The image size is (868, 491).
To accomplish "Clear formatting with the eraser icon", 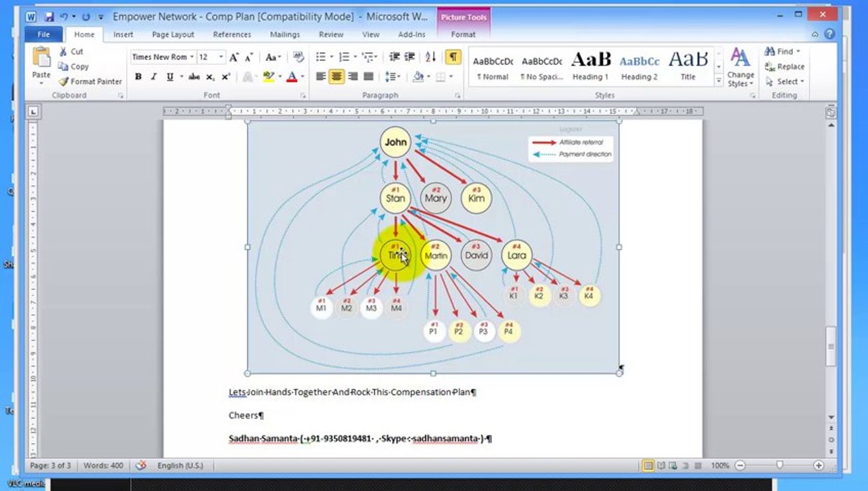I will (x=298, y=57).
